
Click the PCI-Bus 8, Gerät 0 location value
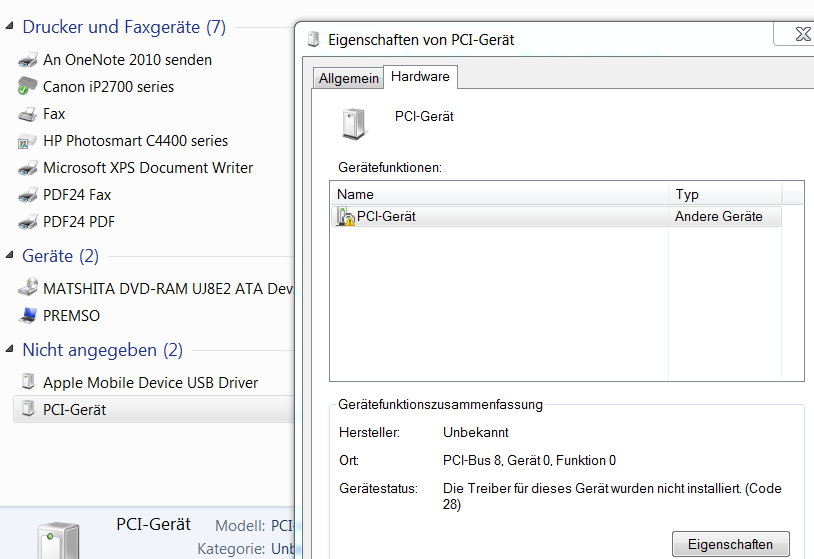pos(530,460)
